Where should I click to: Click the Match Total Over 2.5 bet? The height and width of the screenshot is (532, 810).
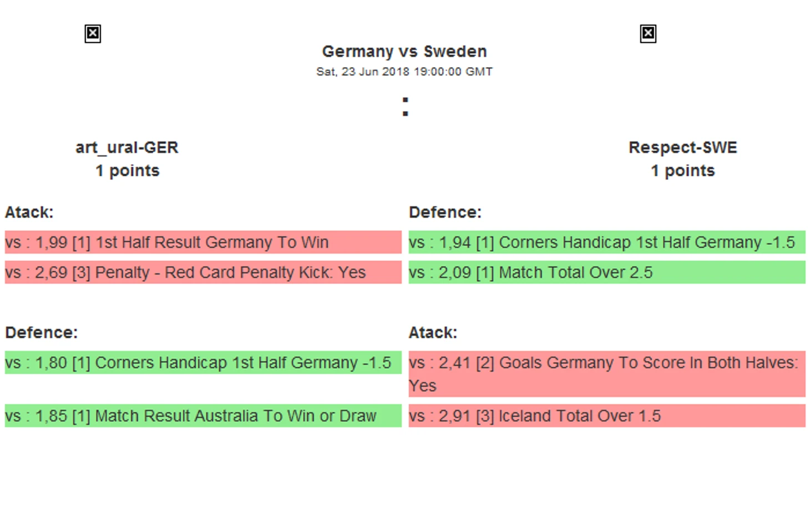[606, 272]
